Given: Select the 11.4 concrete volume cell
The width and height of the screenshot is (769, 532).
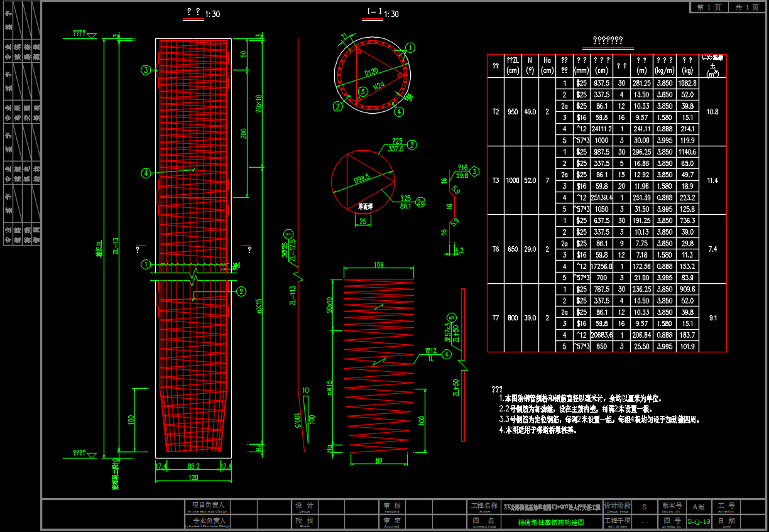Looking at the screenshot, I should tap(712, 180).
